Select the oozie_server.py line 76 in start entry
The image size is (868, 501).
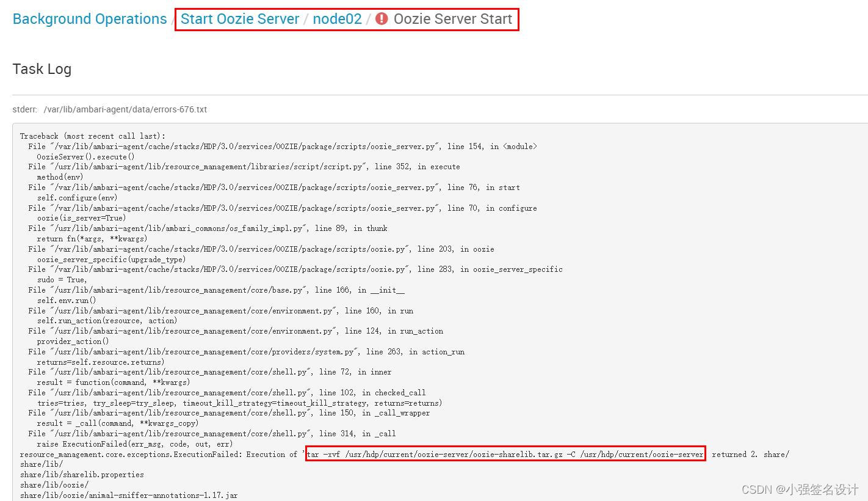click(274, 188)
